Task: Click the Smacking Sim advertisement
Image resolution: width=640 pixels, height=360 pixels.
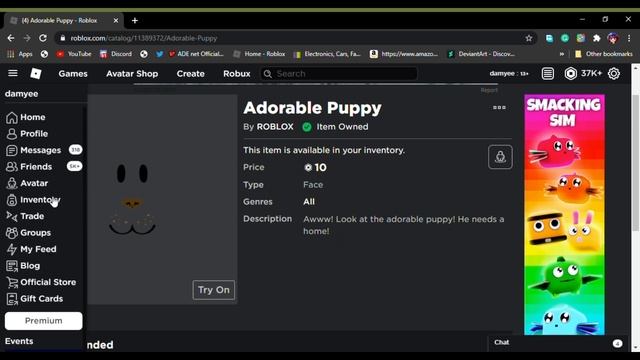Action: click(x=564, y=215)
